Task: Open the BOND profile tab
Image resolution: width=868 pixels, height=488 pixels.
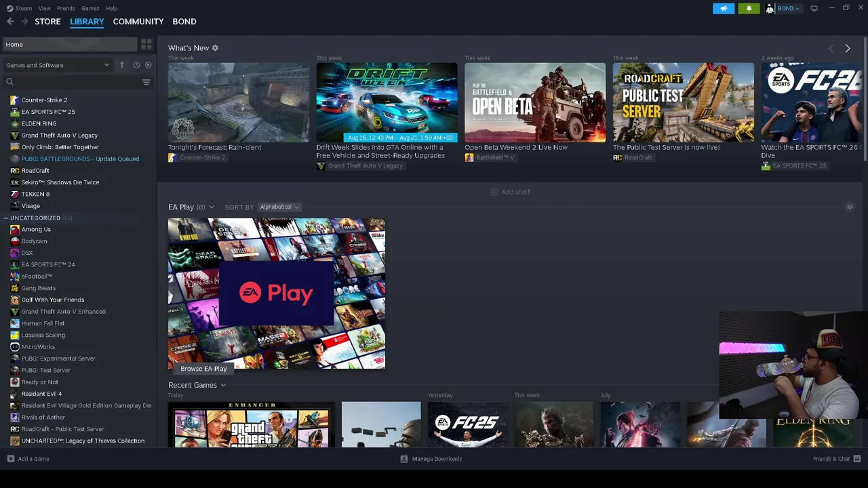Action: click(184, 22)
